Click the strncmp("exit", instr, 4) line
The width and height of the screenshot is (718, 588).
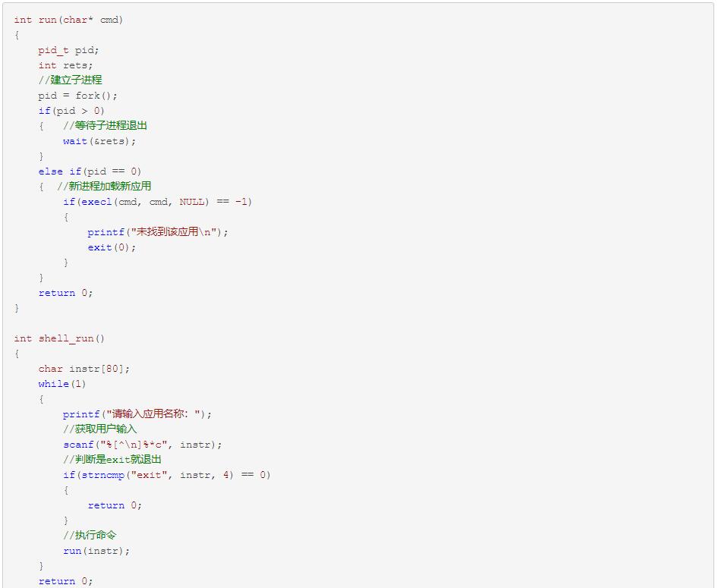click(x=167, y=475)
